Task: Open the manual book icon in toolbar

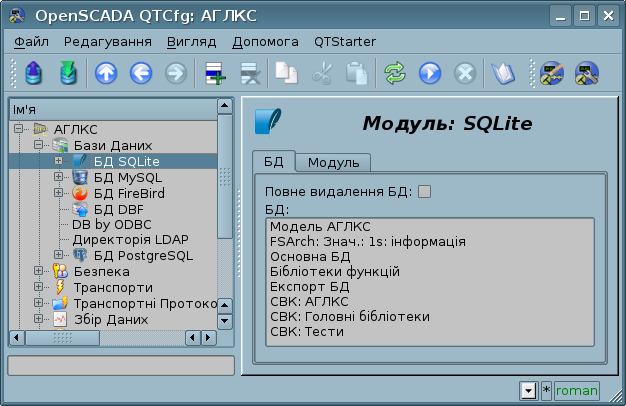Action: point(501,73)
